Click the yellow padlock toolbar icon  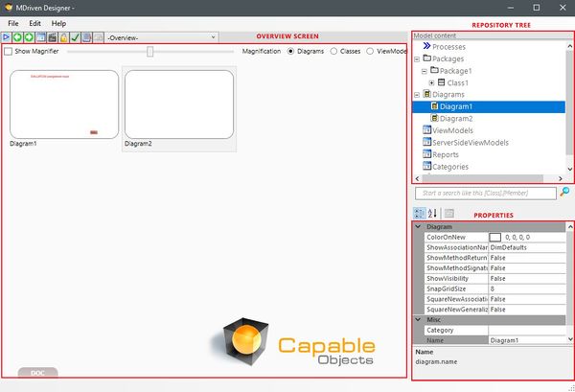tap(63, 37)
